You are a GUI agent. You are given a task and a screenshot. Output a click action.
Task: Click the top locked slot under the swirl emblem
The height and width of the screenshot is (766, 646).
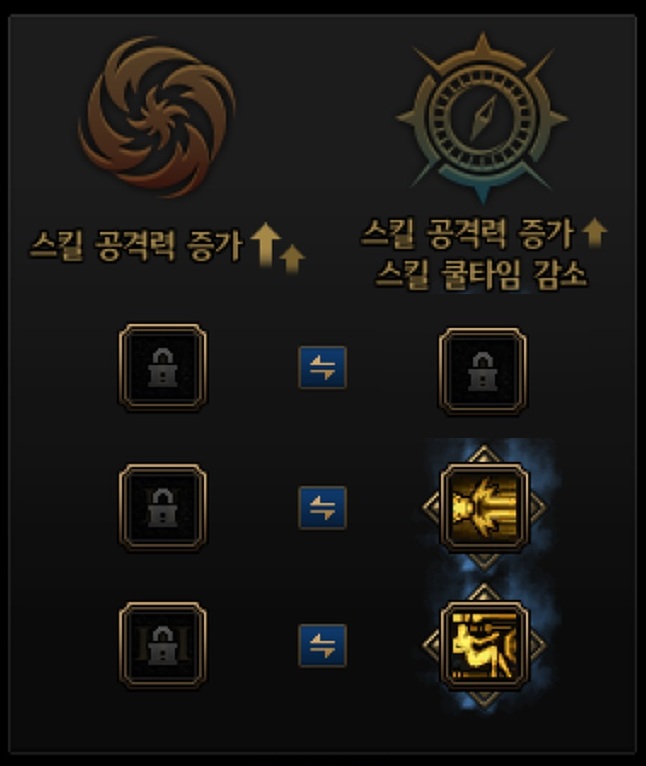[x=163, y=367]
